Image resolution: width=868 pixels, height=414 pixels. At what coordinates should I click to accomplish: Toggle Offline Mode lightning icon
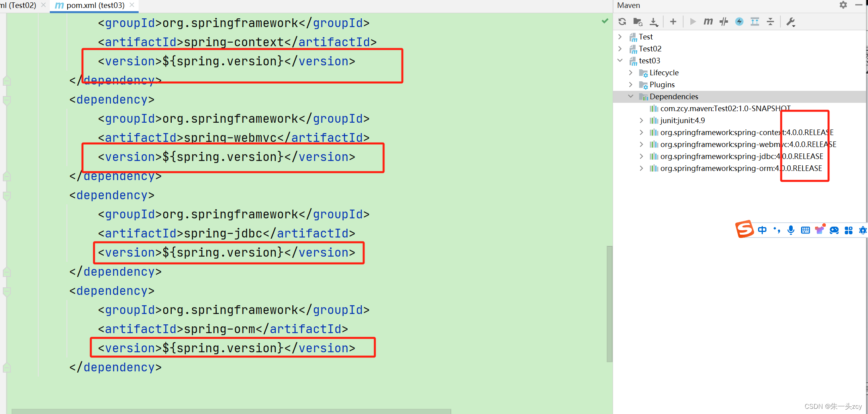[x=739, y=22]
